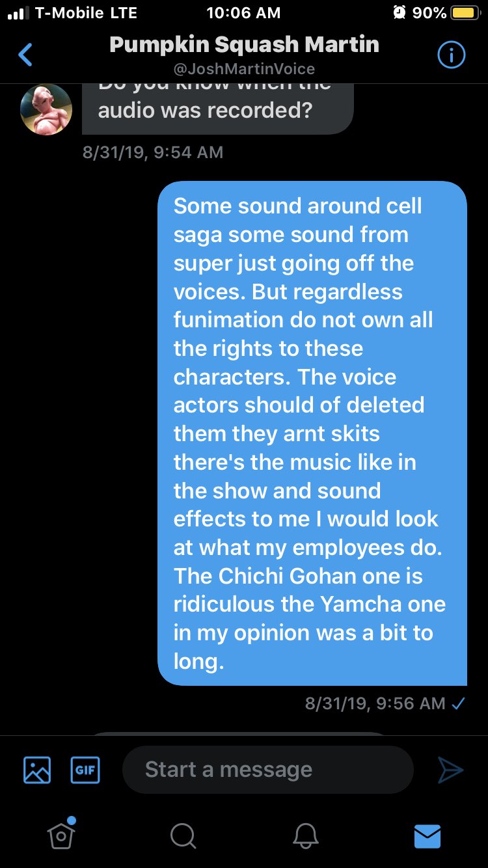Viewport: 488px width, 868px height.
Task: Tap the alarm icon in status bar
Action: (399, 12)
